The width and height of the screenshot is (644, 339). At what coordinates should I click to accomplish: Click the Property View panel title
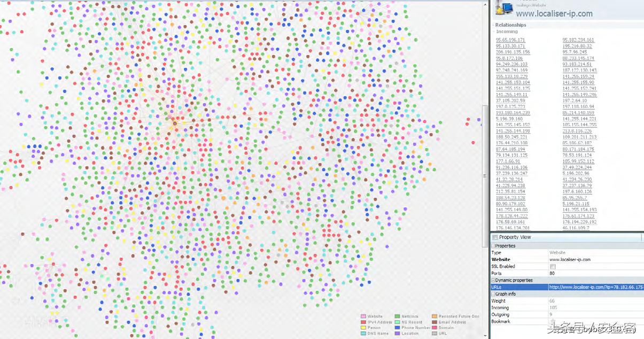click(515, 237)
